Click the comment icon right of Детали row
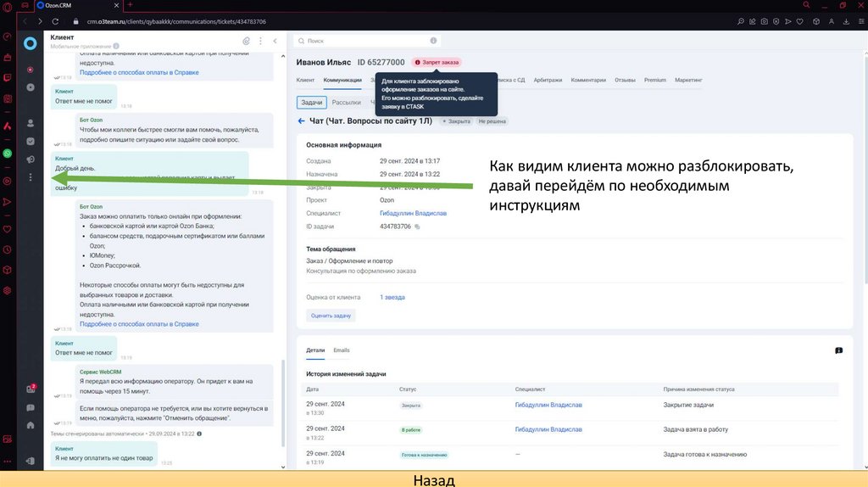868x487 pixels. (x=838, y=350)
